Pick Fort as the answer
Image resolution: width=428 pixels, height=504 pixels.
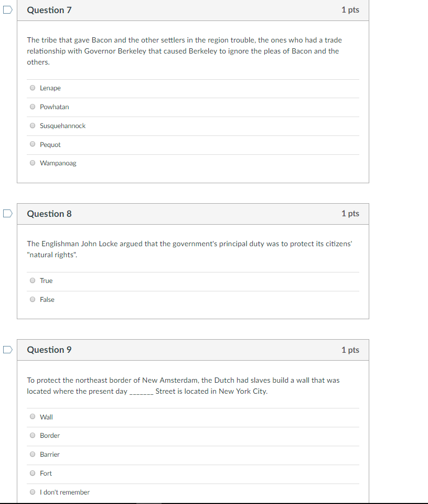[33, 473]
